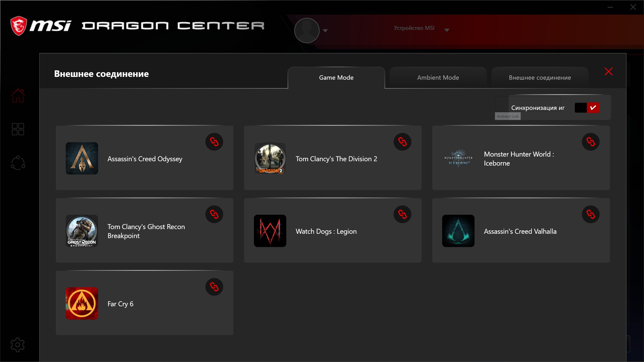The height and width of the screenshot is (362, 644).
Task: Click the Ambient Link tooltip label
Action: [508, 116]
